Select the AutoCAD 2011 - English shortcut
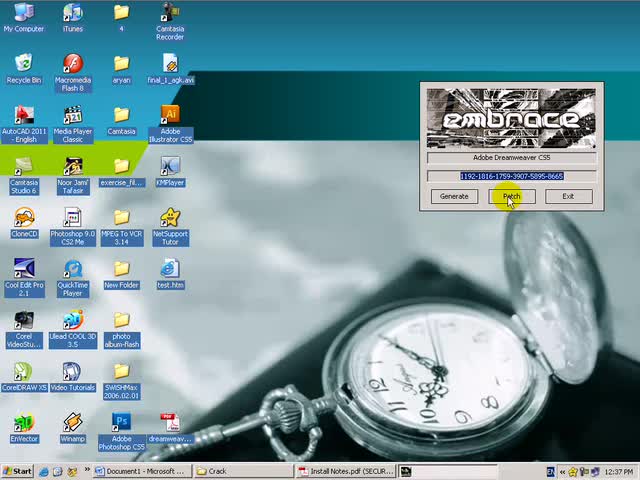 pyautogui.click(x=24, y=124)
